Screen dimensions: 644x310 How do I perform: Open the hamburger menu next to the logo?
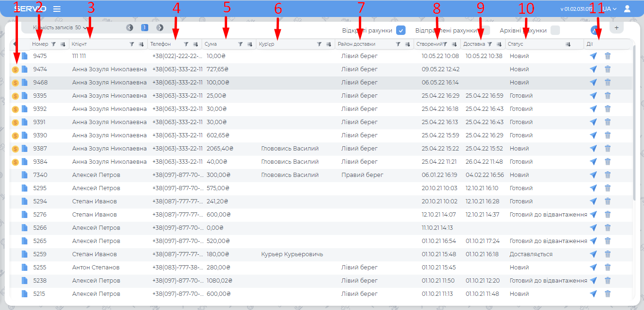(x=57, y=9)
